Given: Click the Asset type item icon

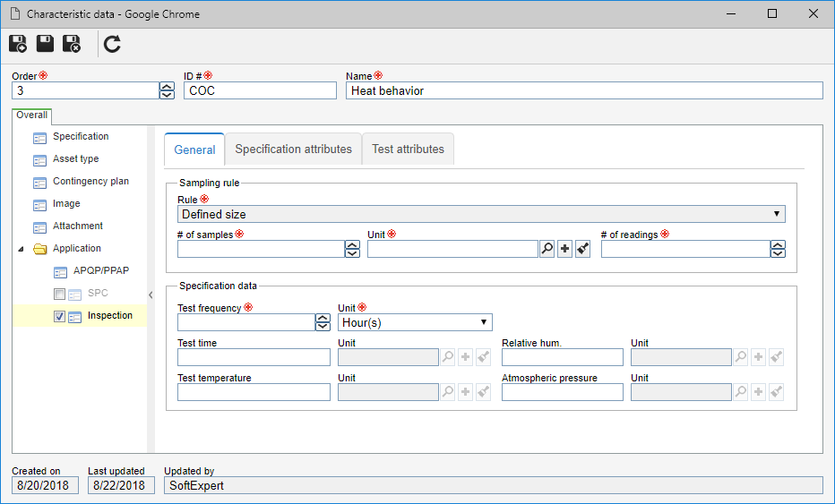Looking at the screenshot, I should [40, 161].
